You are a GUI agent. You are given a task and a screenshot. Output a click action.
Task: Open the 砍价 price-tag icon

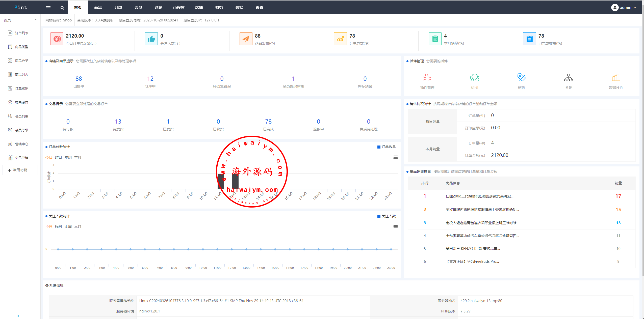click(x=521, y=77)
